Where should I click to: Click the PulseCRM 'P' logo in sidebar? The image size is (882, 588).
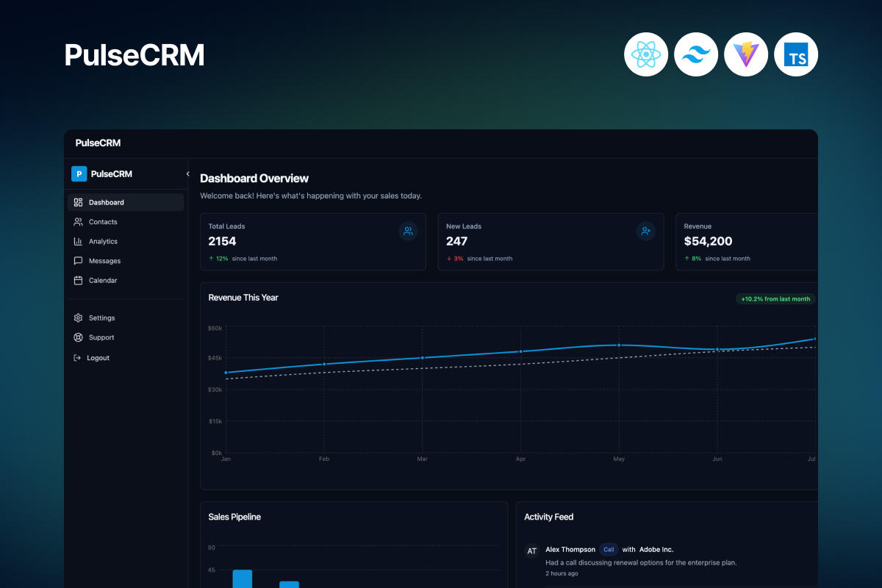79,173
